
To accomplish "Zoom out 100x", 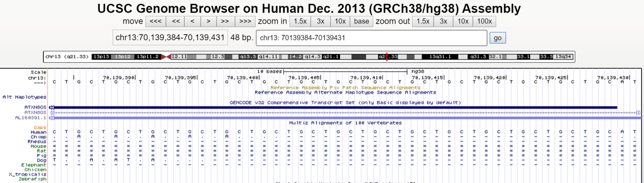I will 485,21.
